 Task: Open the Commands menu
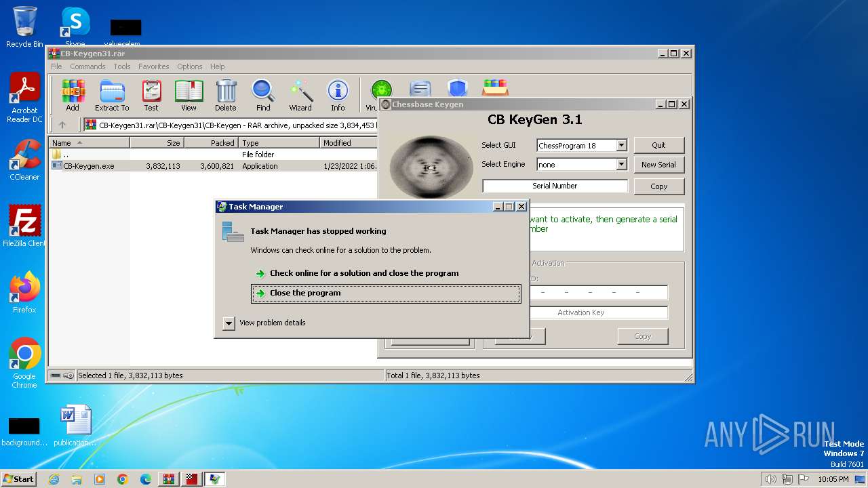[87, 66]
